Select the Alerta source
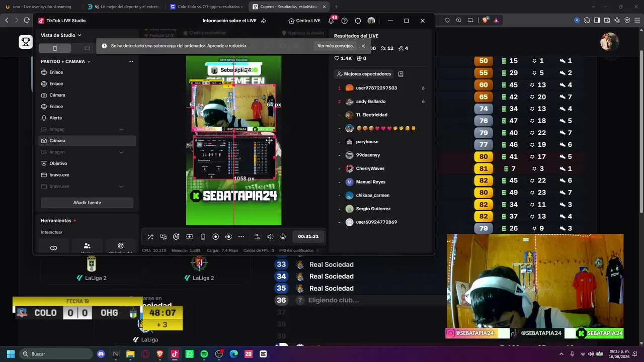 click(87, 118)
